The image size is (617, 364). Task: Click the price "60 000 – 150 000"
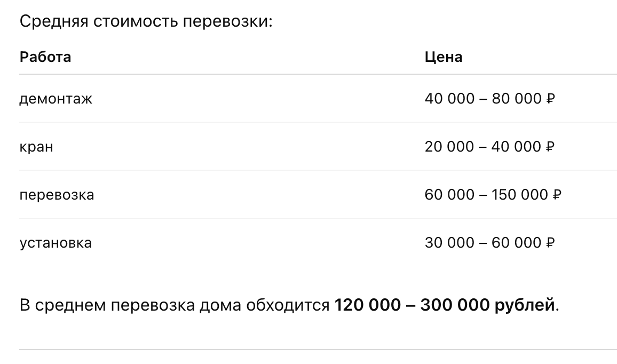tap(486, 195)
